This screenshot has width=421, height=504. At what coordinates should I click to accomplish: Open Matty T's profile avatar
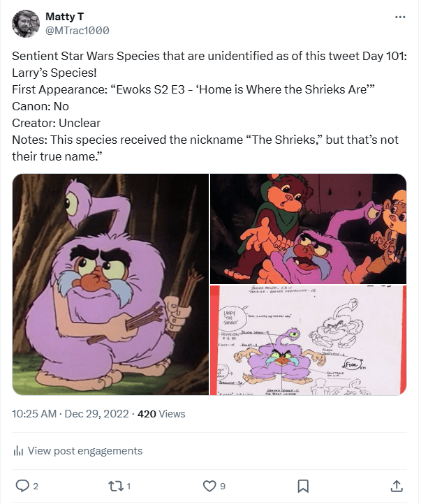click(26, 24)
